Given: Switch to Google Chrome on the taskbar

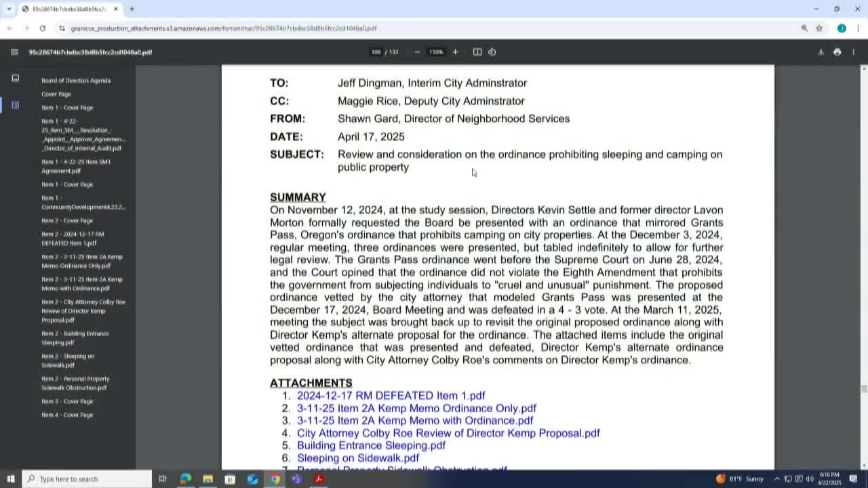Looking at the screenshot, I should click(275, 479).
